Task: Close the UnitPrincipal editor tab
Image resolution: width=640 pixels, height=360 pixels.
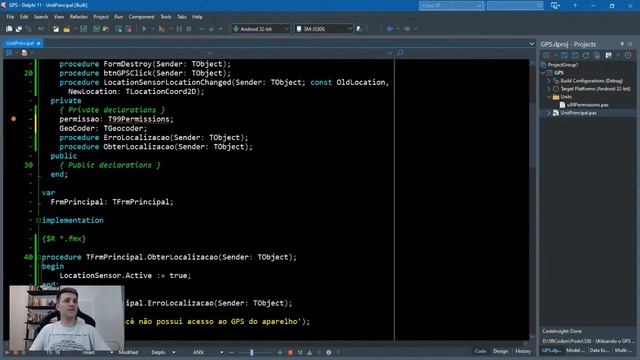Action: coord(39,43)
